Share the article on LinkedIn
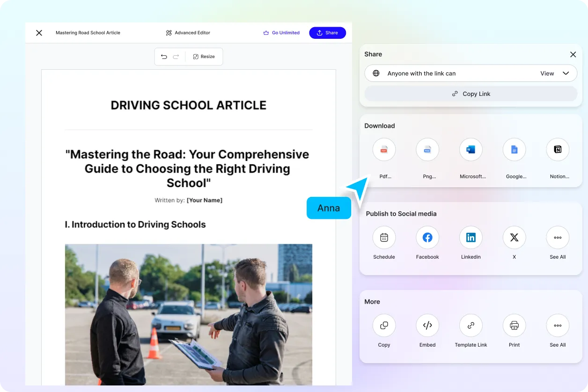Viewport: 588px width, 392px height. (470, 237)
